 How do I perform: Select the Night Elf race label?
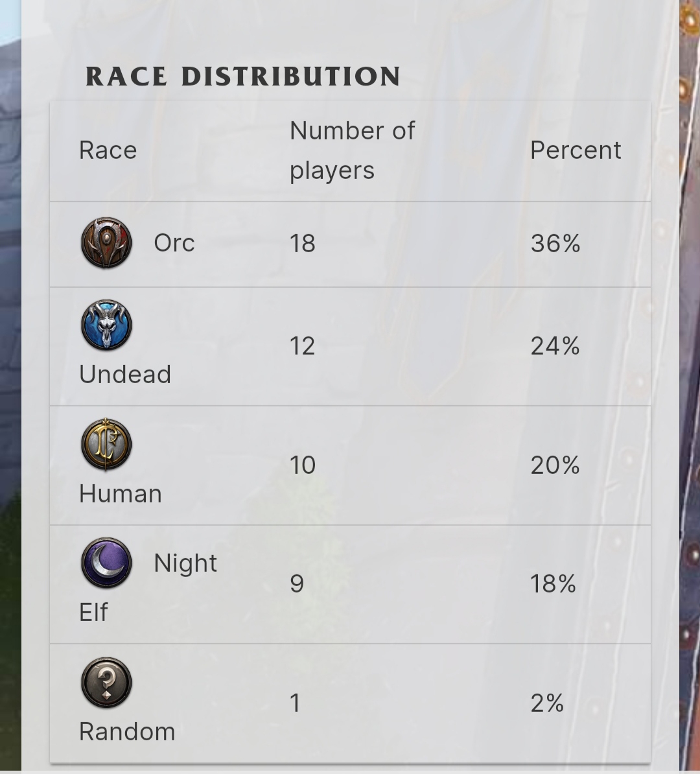[x=148, y=587]
